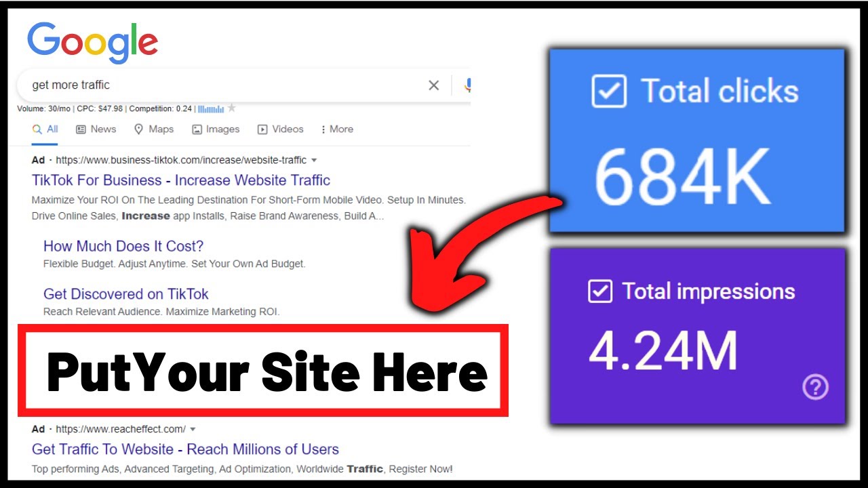This screenshot has width=868, height=488.
Task: Toggle the Total clicks checkbox
Action: click(608, 91)
